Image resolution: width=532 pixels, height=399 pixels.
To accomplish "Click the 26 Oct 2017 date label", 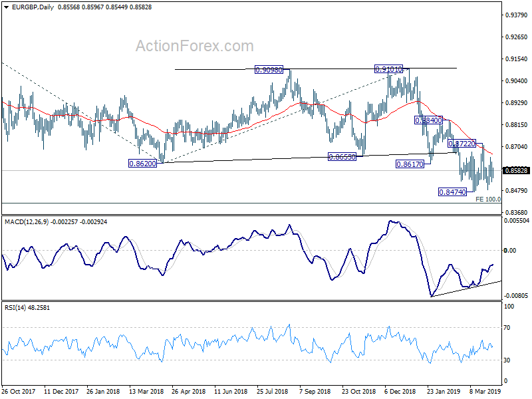I will click(19, 391).
